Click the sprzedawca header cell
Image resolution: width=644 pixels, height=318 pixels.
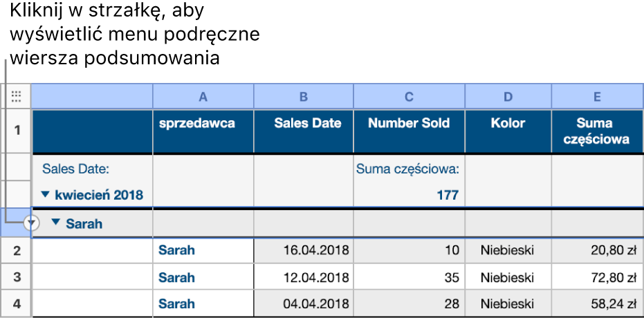tap(203, 131)
